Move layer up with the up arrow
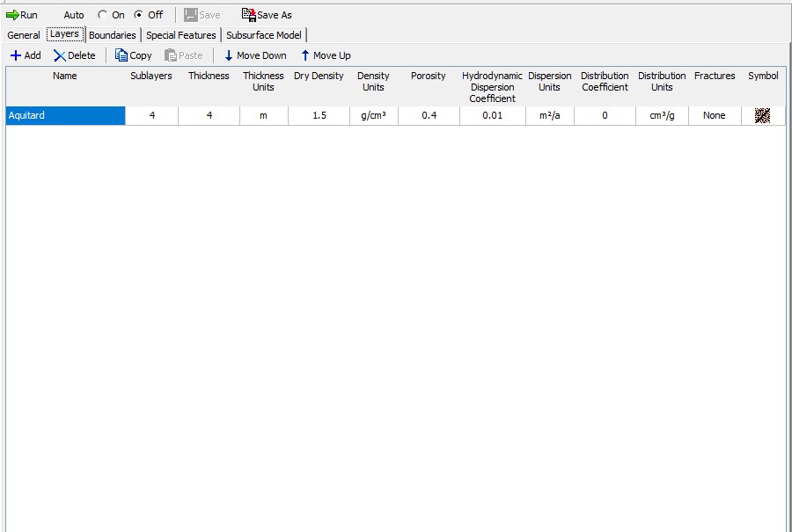Screen dimensions: 792x532 coord(305,55)
